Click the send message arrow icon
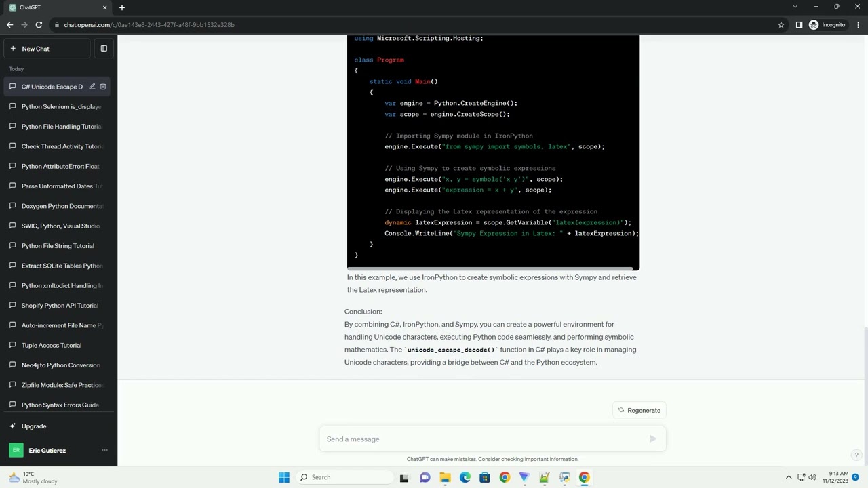The image size is (868, 488). coord(652,439)
